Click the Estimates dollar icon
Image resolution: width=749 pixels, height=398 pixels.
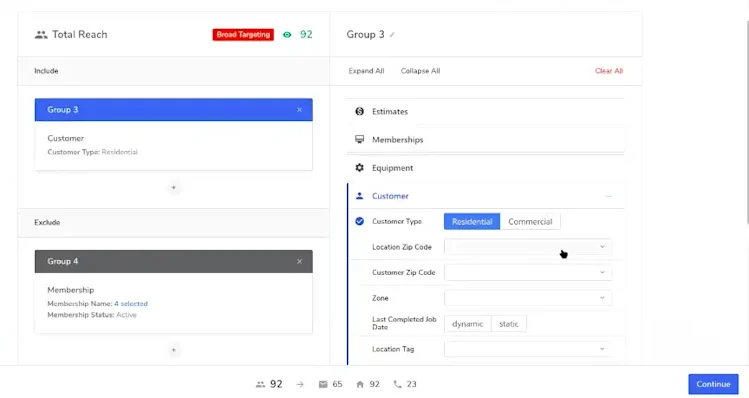360,111
